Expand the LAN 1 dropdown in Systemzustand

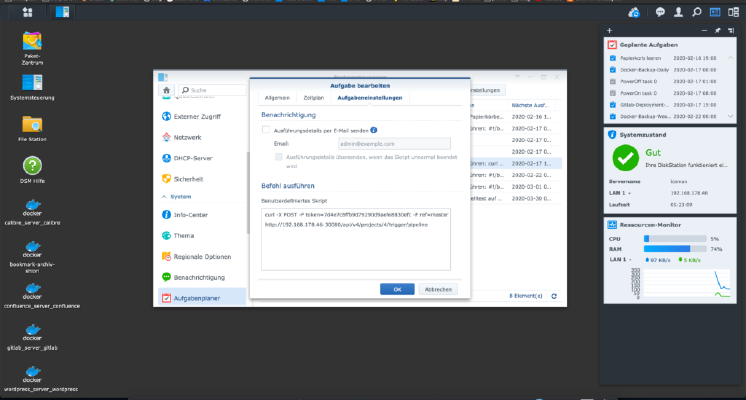pyautogui.click(x=629, y=194)
